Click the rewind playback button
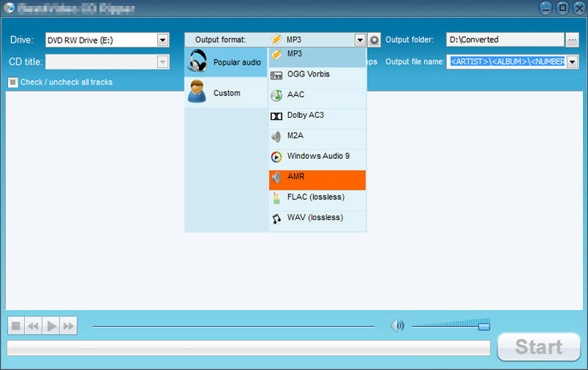 pos(34,326)
